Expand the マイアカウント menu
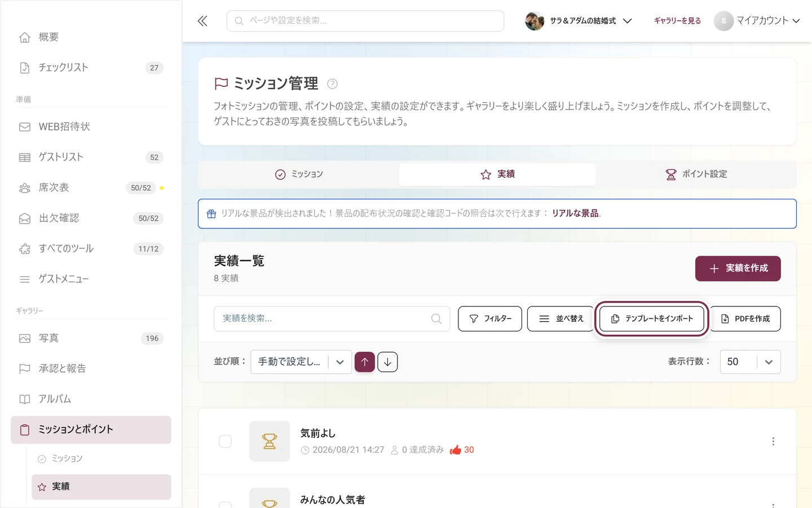 tap(757, 21)
